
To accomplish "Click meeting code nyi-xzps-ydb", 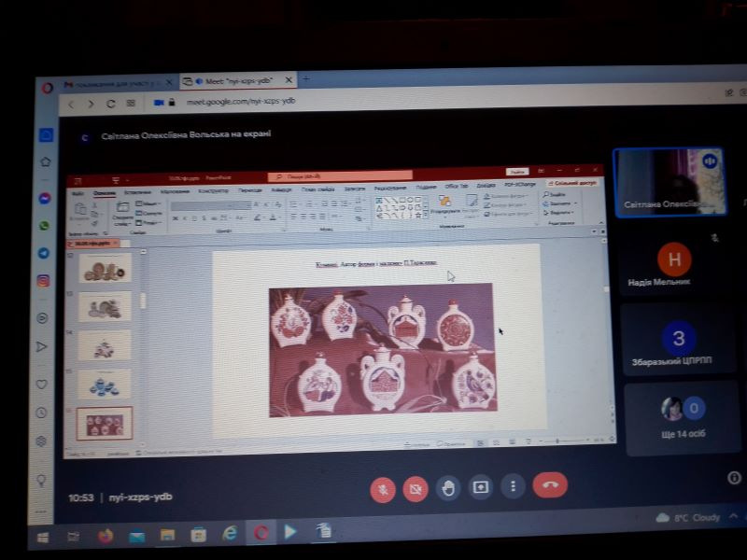I will [140, 497].
